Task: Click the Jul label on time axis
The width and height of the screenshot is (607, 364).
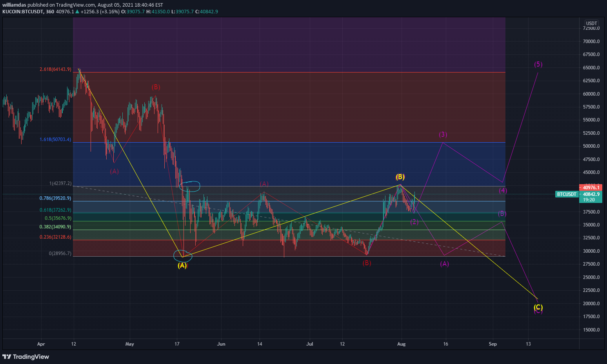Action: (x=310, y=344)
